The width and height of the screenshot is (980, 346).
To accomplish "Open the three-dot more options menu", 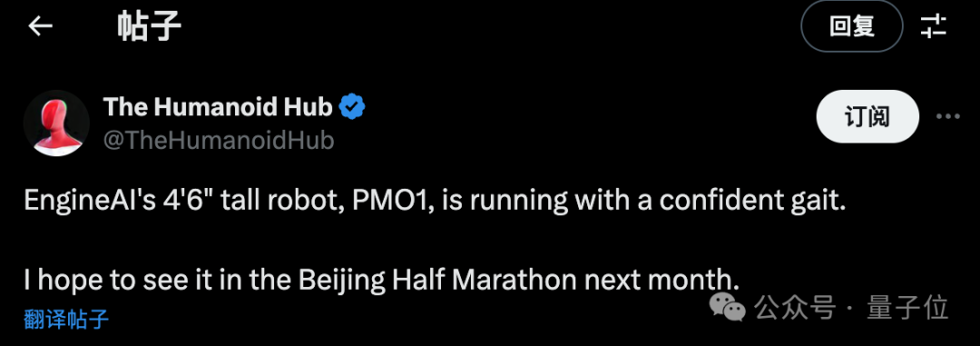I will (x=947, y=117).
